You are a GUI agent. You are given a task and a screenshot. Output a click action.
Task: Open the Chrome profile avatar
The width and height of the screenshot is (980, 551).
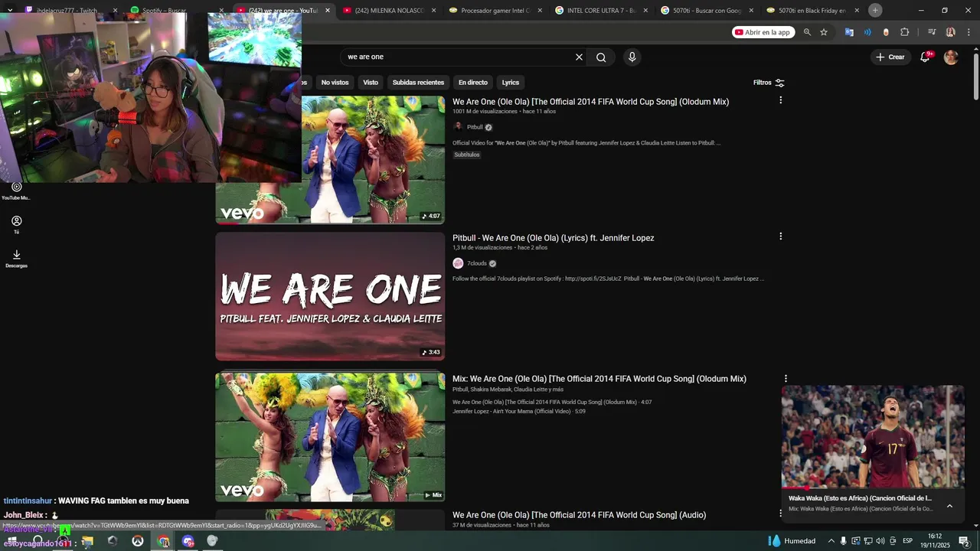950,32
